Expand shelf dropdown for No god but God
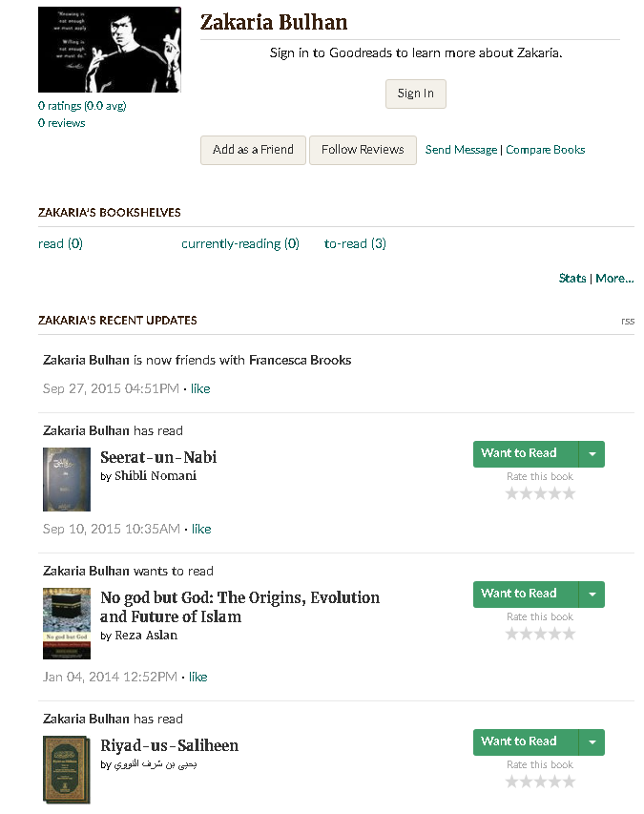The width and height of the screenshot is (644, 814). (592, 595)
